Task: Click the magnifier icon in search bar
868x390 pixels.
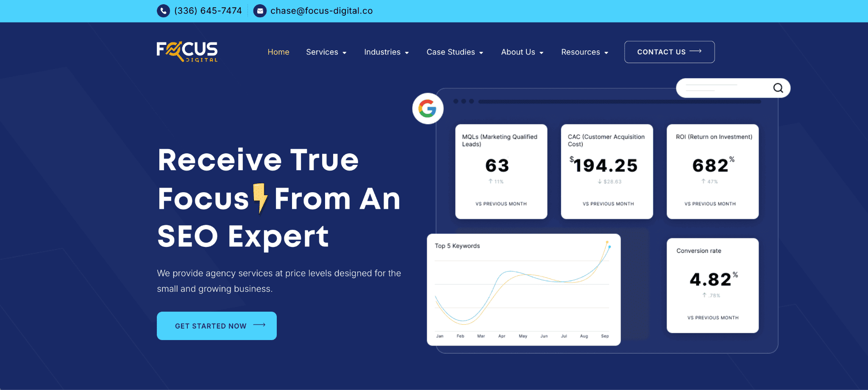Action: click(778, 88)
